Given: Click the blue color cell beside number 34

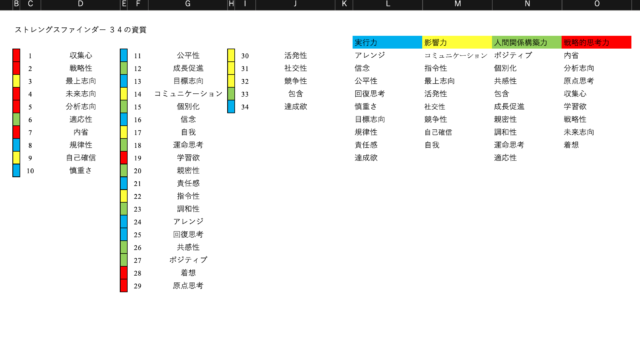Looking at the screenshot, I should [x=231, y=107].
